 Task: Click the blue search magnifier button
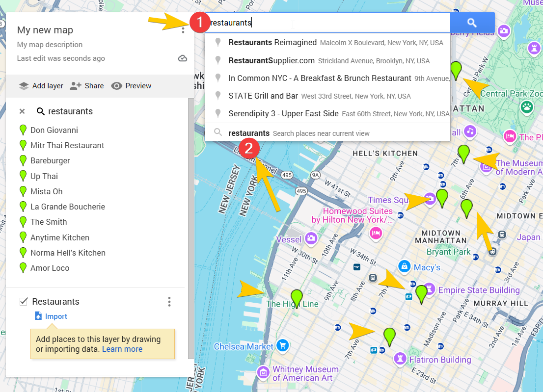point(472,23)
